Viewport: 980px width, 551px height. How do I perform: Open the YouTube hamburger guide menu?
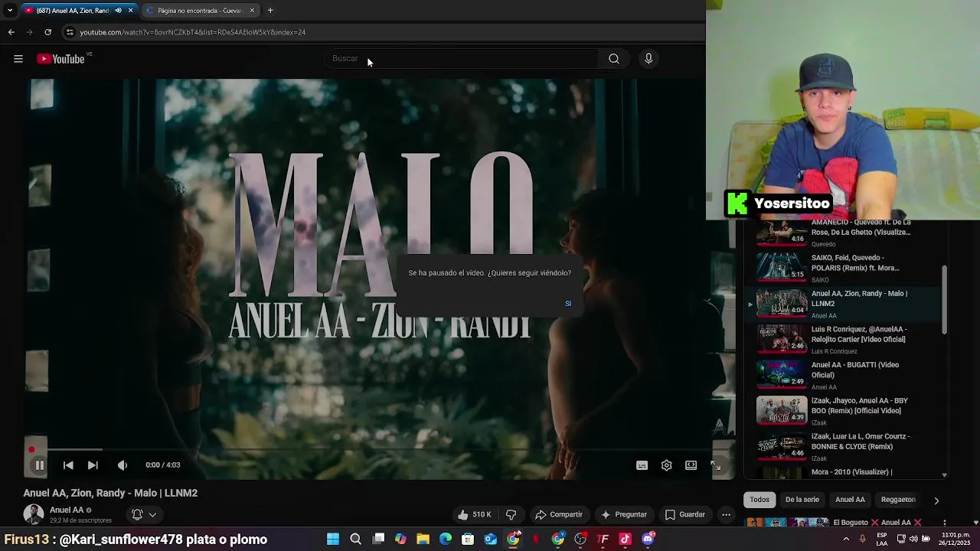click(18, 59)
